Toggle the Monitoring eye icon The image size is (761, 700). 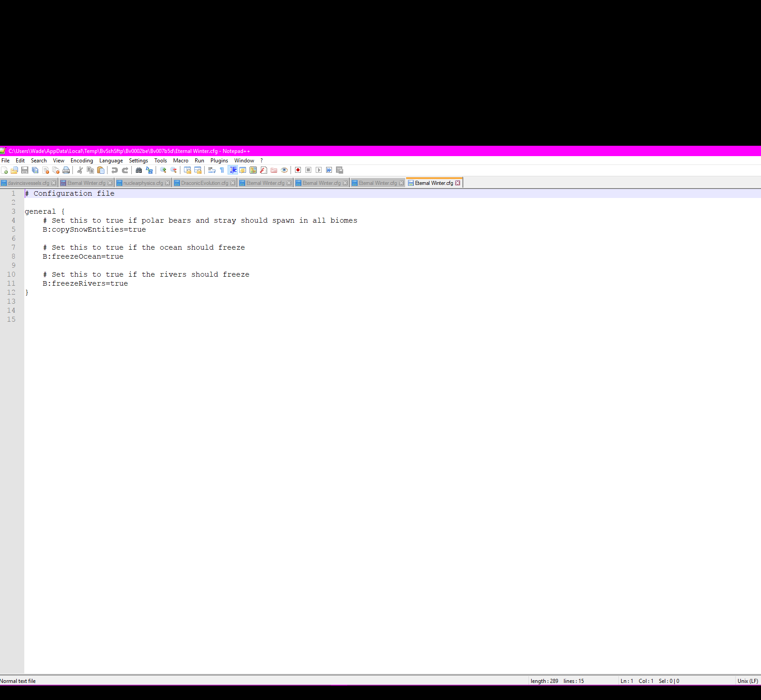(x=284, y=170)
